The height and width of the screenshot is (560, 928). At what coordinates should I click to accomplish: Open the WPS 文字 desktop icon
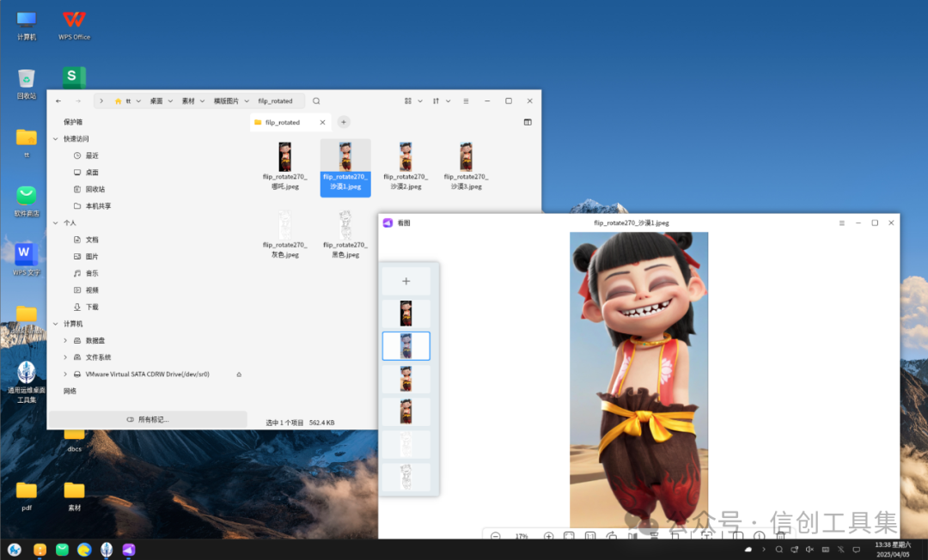pos(27,259)
